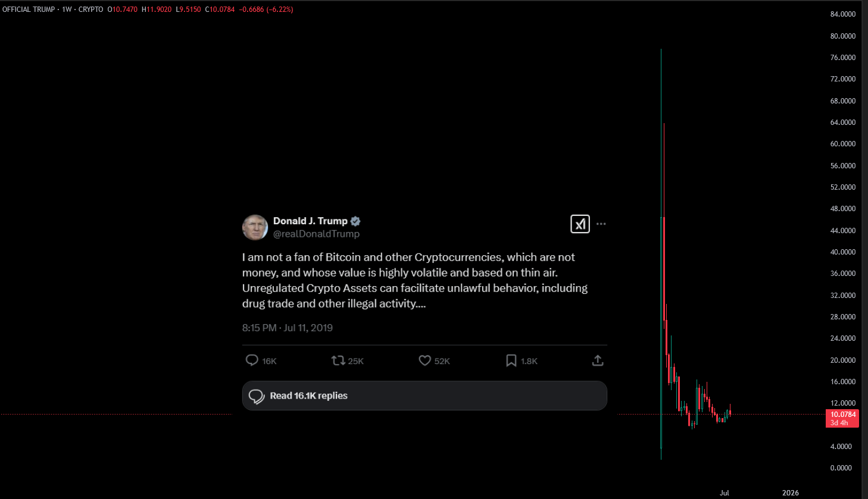This screenshot has height=499, width=868.
Task: Click the Grok icon on the tweet
Action: (x=580, y=224)
